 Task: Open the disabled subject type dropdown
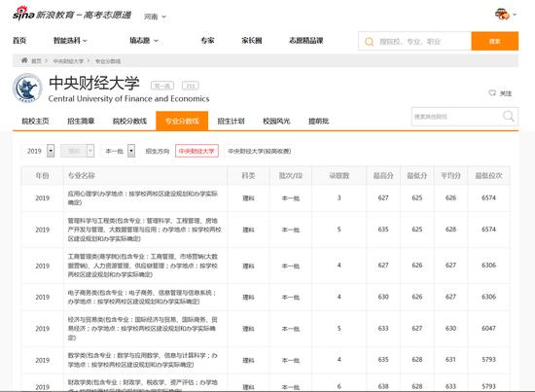(78, 151)
